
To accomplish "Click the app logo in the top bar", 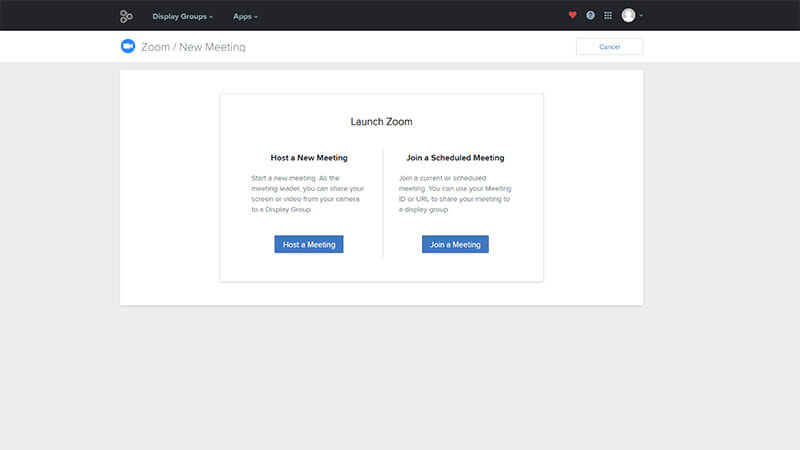I will [126, 16].
